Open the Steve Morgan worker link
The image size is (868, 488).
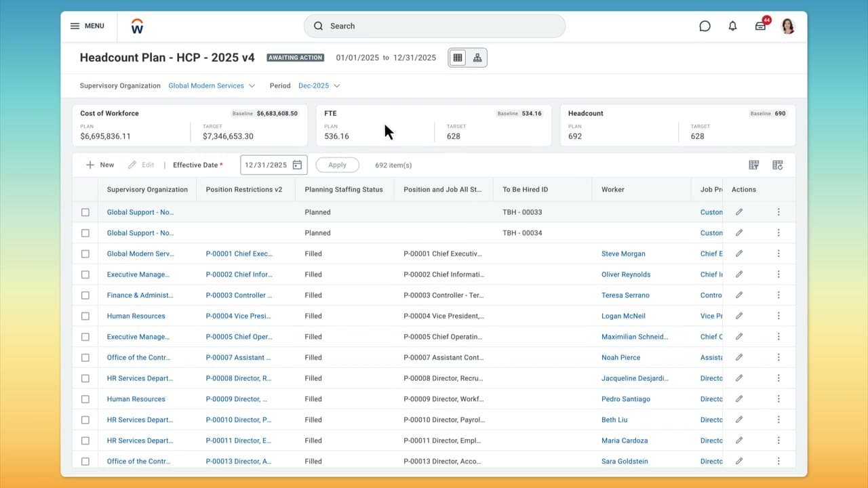click(623, 253)
